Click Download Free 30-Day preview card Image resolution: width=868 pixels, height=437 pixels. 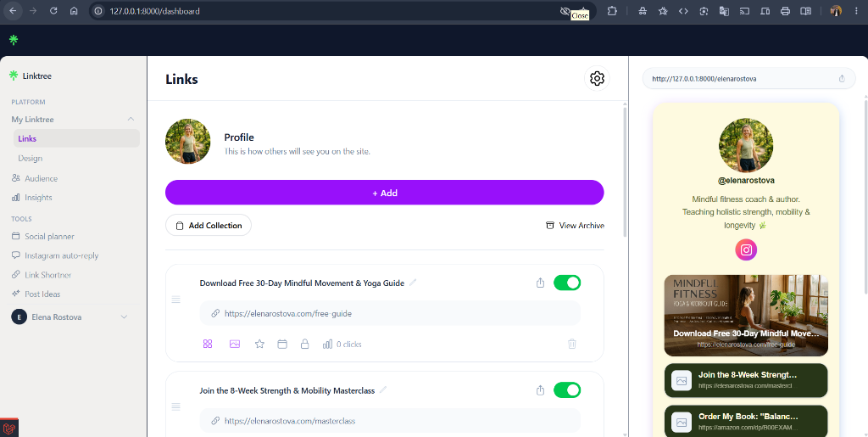tap(746, 315)
